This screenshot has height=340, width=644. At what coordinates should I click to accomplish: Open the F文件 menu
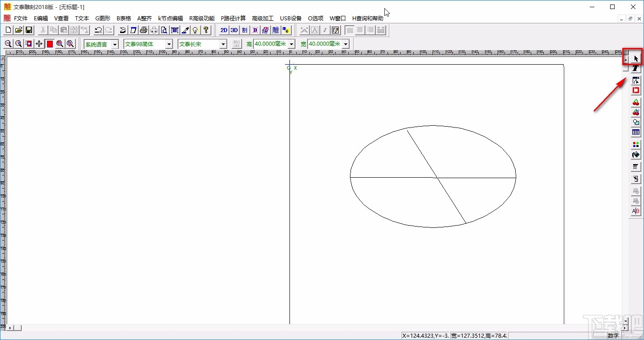(21, 19)
